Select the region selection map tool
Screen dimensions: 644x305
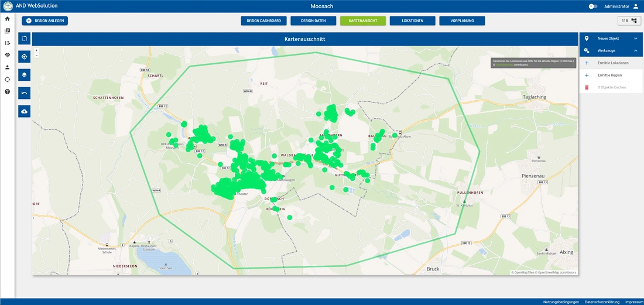tap(24, 39)
